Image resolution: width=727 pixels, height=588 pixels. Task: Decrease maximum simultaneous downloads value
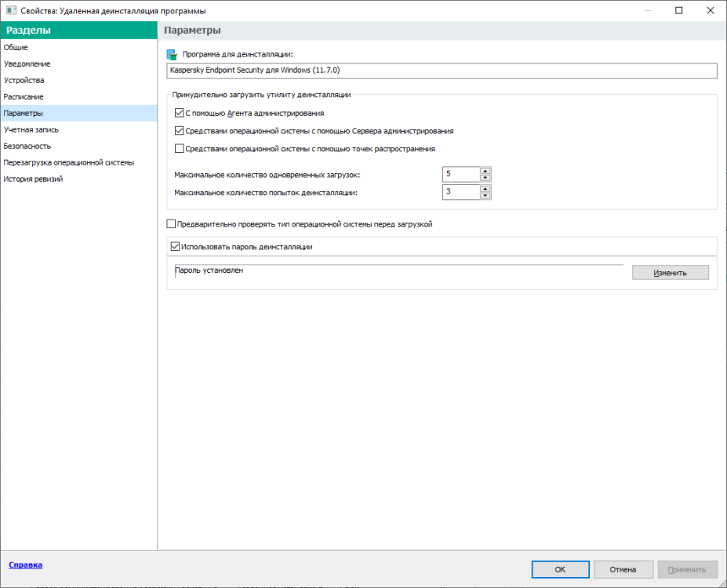click(485, 178)
